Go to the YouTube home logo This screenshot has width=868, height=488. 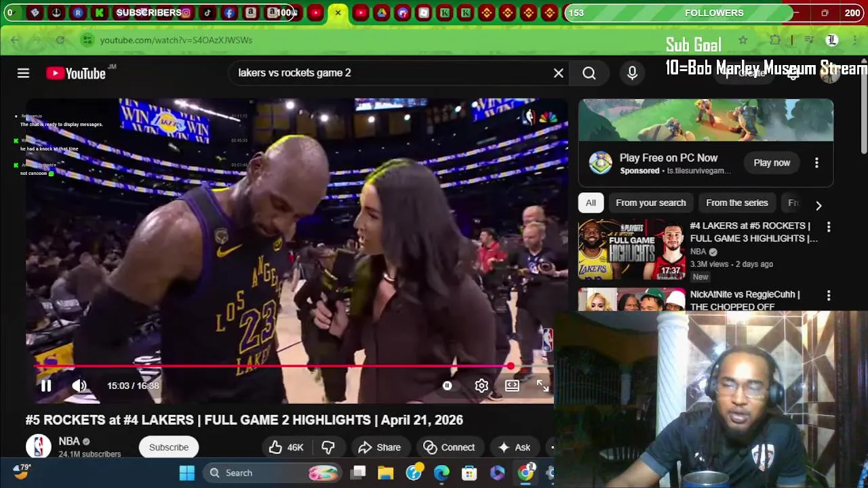(76, 73)
